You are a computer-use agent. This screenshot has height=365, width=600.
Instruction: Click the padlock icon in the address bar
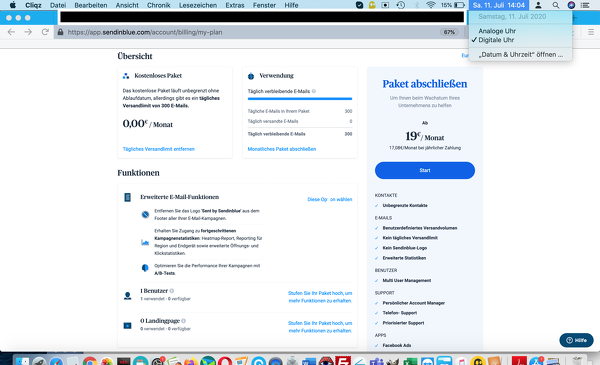(x=60, y=32)
